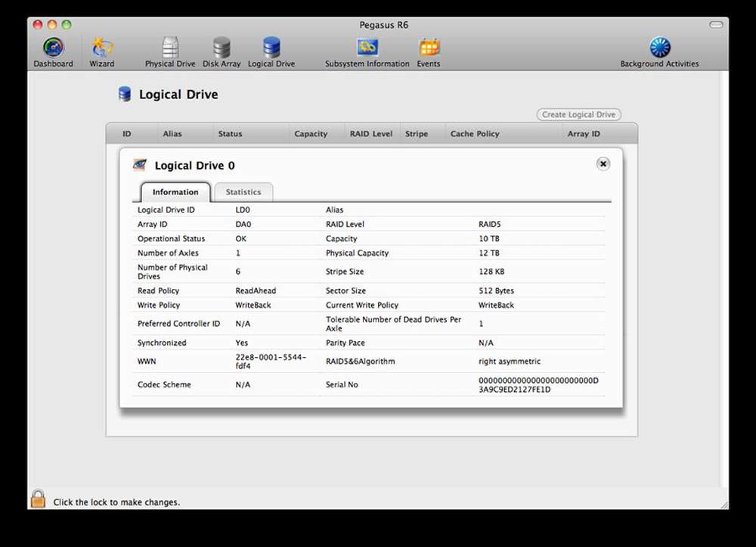756x547 pixels.
Task: Click the toolbar toggle pill button
Action: point(717,25)
